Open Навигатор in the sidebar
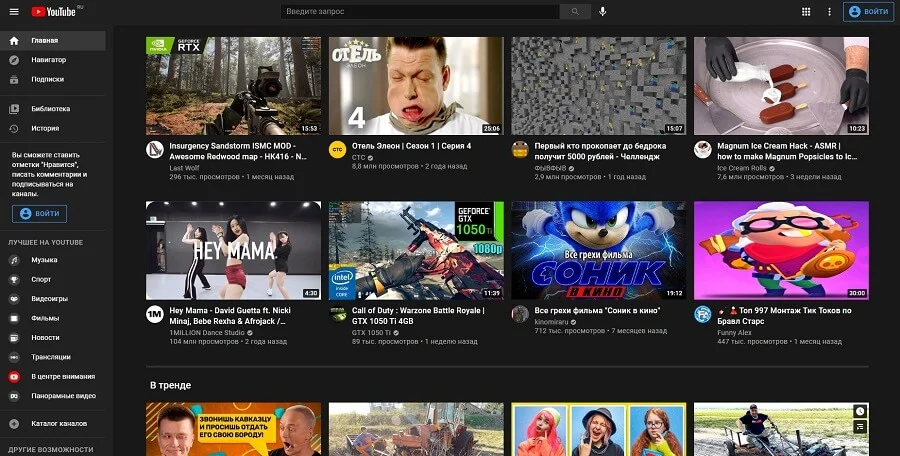This screenshot has height=456, width=900. 48,60
